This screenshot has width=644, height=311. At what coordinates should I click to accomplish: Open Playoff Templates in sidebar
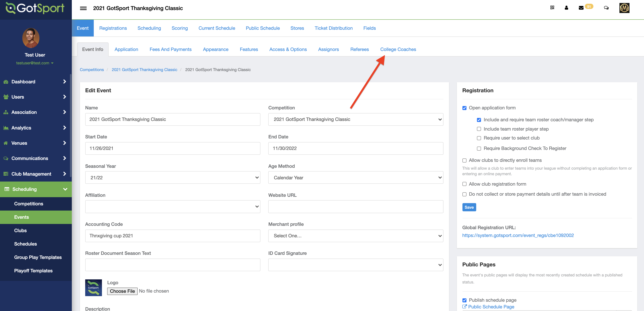point(33,271)
